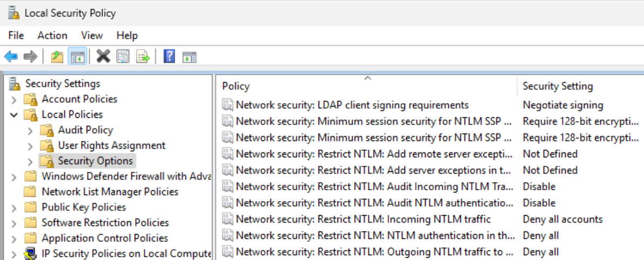
Task: Select LDAP client signing requirements policy
Action: point(352,105)
